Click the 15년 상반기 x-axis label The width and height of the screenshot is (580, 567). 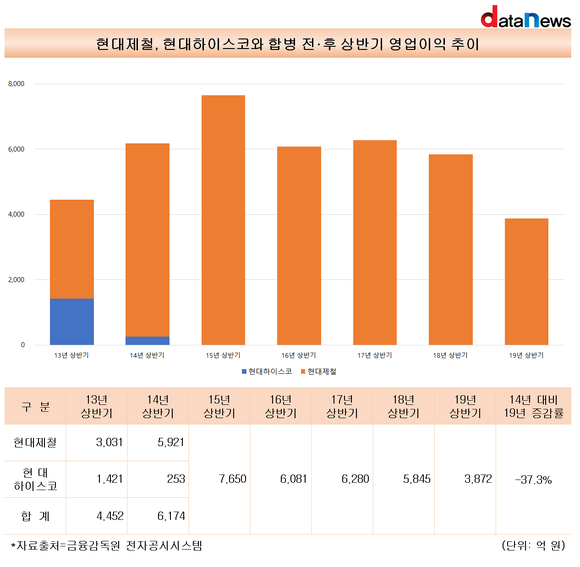(x=223, y=355)
